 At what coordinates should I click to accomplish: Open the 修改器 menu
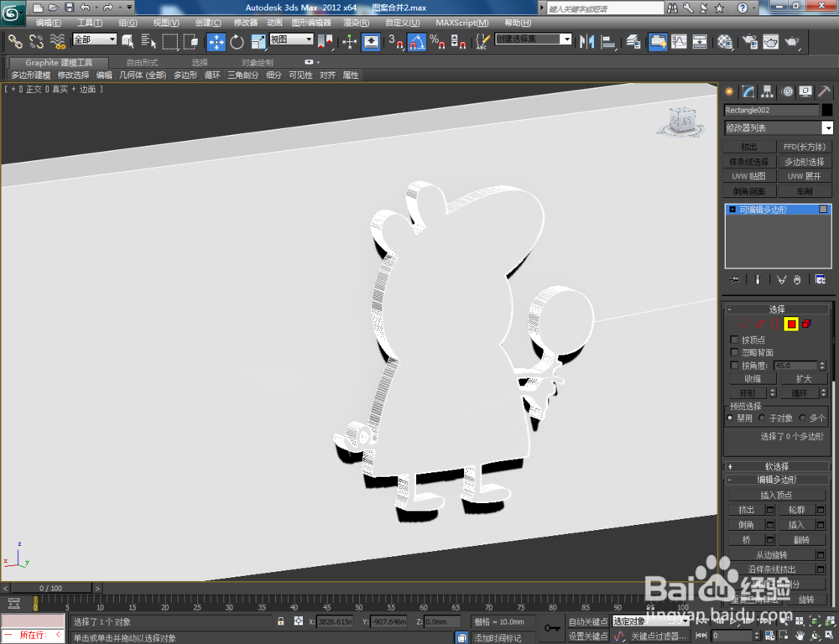coord(246,23)
